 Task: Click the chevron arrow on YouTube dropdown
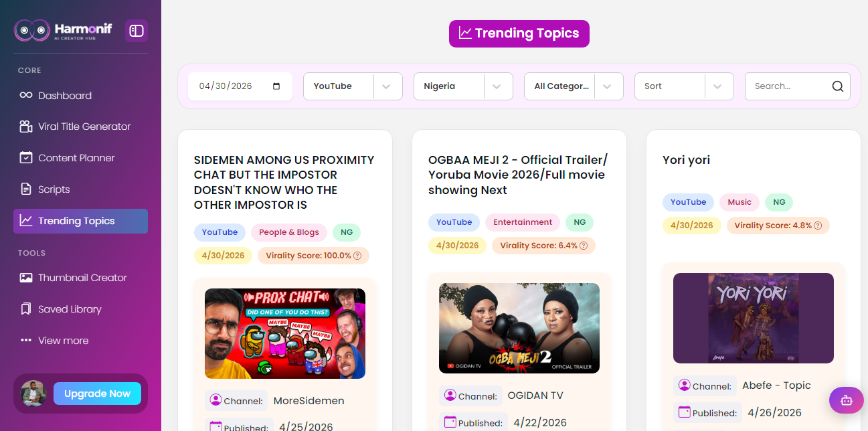[x=386, y=87]
